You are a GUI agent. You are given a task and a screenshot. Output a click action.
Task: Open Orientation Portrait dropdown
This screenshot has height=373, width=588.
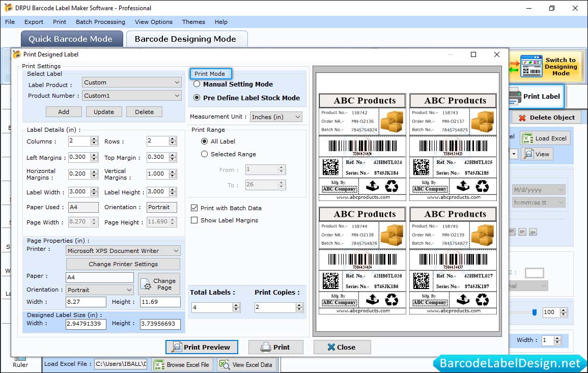100,290
